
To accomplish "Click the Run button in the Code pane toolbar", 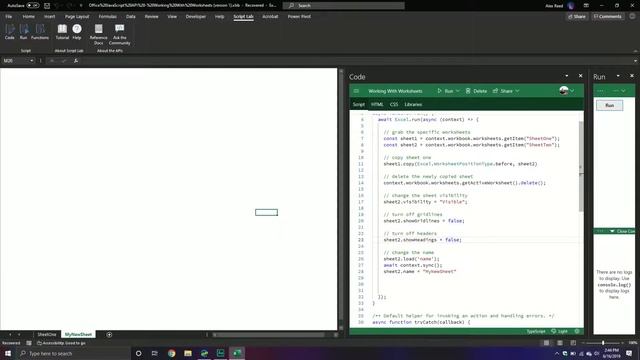I will click(445, 91).
